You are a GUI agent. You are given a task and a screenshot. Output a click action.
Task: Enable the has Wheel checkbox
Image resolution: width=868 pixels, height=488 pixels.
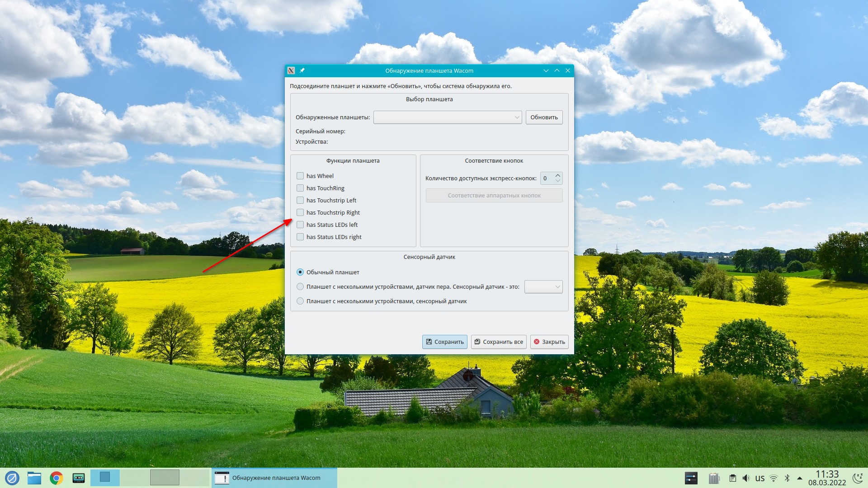[x=300, y=176]
